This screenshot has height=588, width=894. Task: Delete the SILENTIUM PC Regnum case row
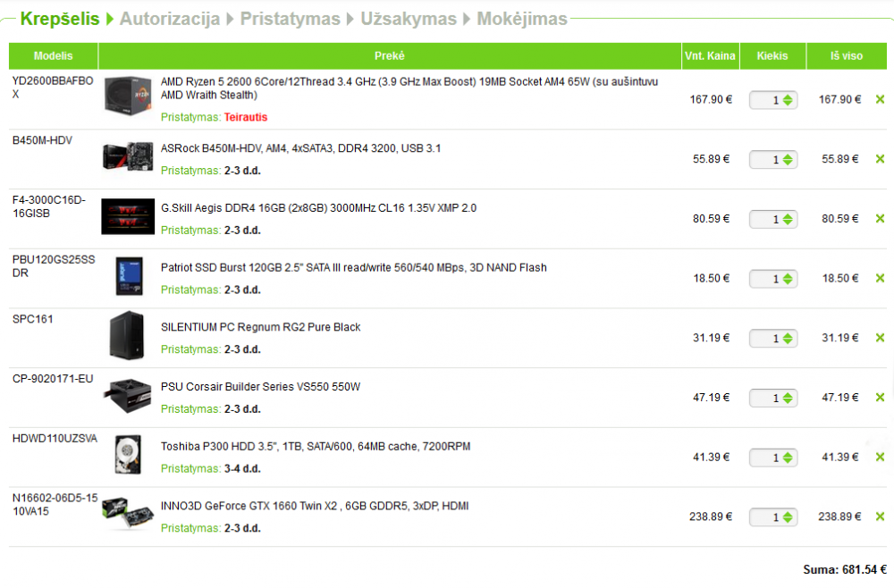(880, 338)
